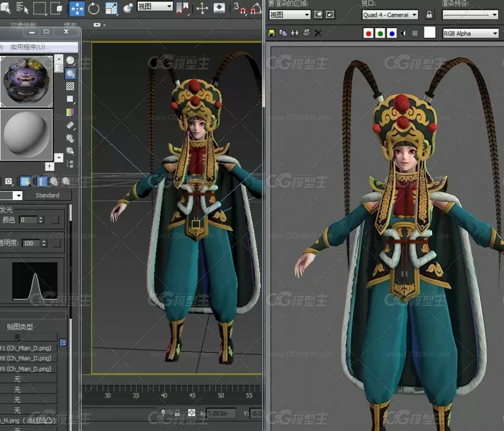This screenshot has width=504, height=431.
Task: Open the render area dropdown in render window
Action: coord(290,14)
